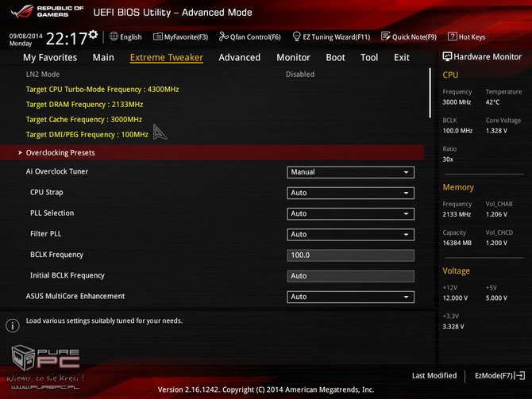Switch to Advanced tab

click(240, 58)
